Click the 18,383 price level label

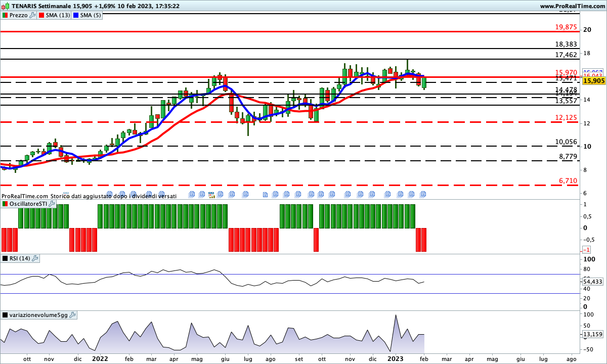point(566,44)
